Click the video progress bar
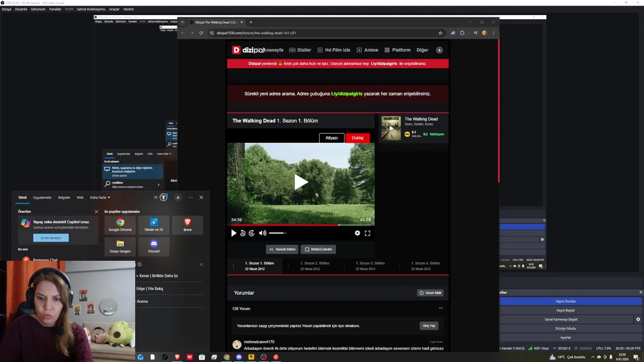The image size is (644, 362). [x=301, y=225]
